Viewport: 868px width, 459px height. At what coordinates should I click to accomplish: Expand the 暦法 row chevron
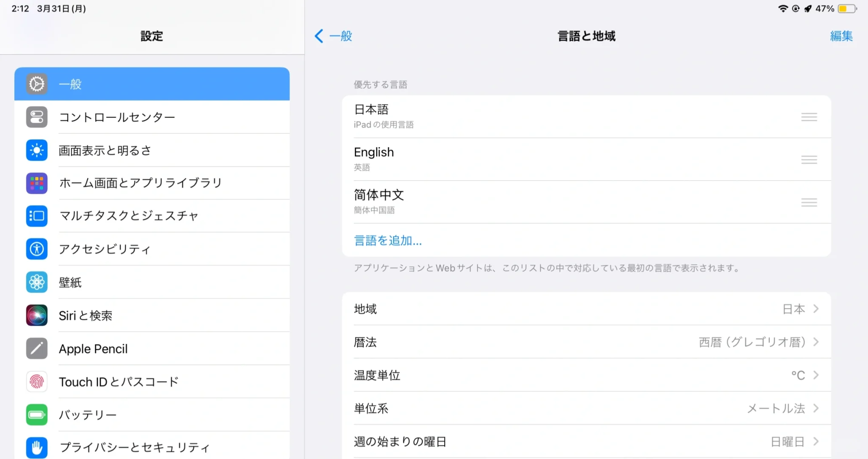click(816, 342)
